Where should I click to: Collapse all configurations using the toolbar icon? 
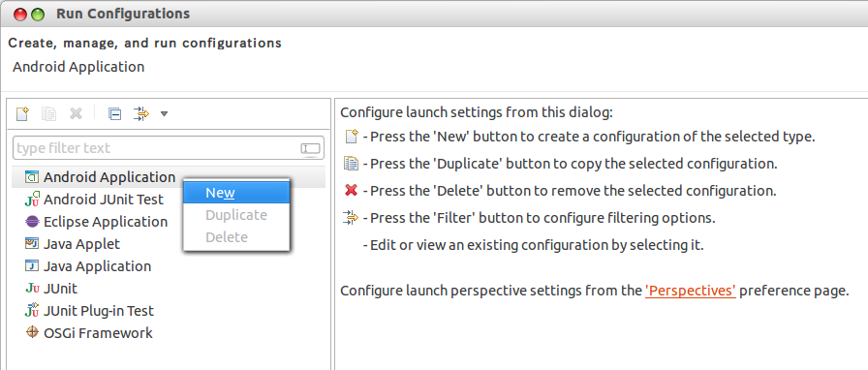pos(114,114)
